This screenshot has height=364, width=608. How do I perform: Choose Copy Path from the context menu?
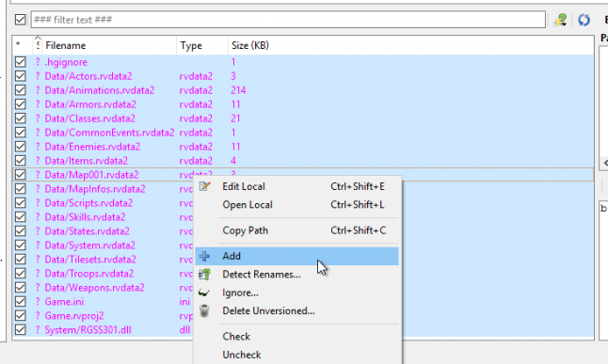(296, 230)
